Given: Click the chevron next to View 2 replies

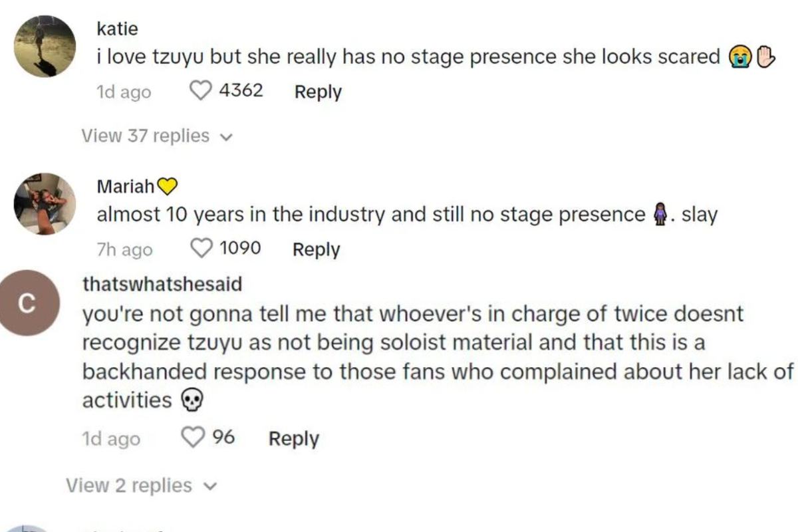Looking at the screenshot, I should pyautogui.click(x=209, y=486).
